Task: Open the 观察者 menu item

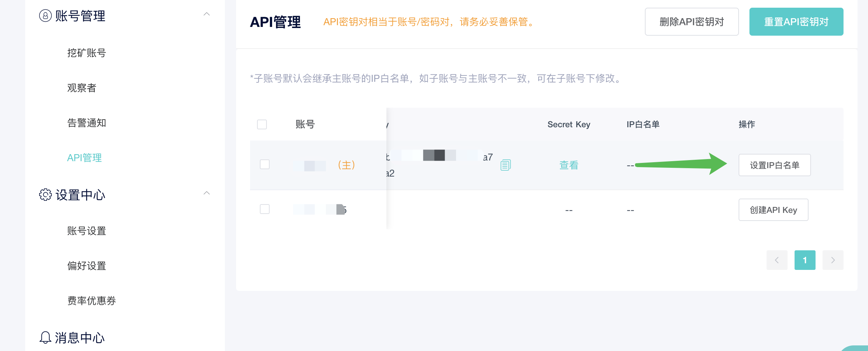Action: [82, 88]
